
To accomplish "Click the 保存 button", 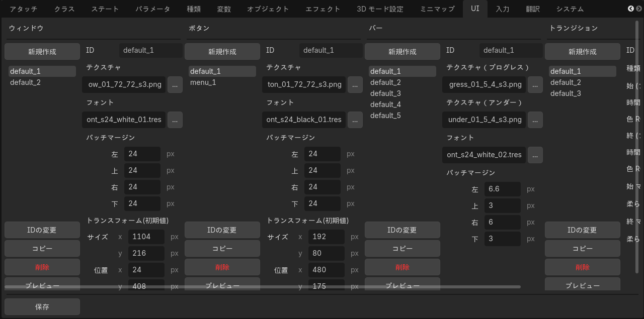I will pyautogui.click(x=42, y=306).
